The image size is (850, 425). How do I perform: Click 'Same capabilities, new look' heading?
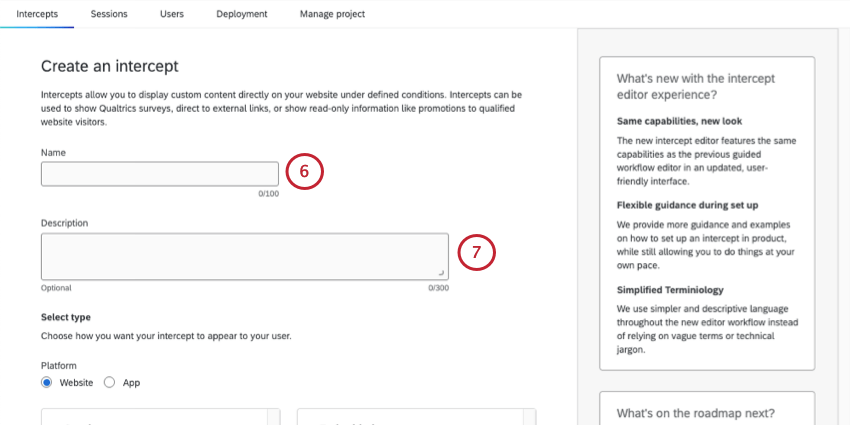click(680, 121)
